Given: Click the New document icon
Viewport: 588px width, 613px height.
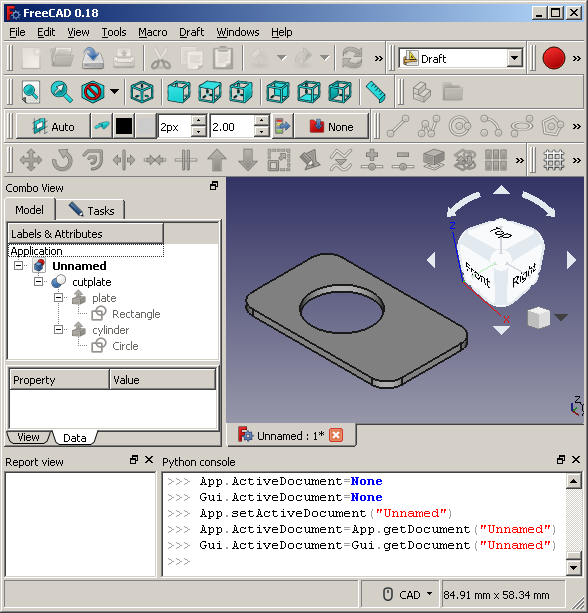Looking at the screenshot, I should click(31, 58).
